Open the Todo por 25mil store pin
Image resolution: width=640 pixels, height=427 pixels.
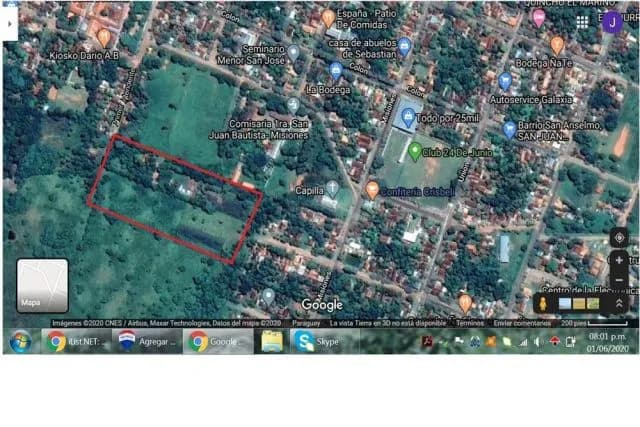pyautogui.click(x=408, y=118)
